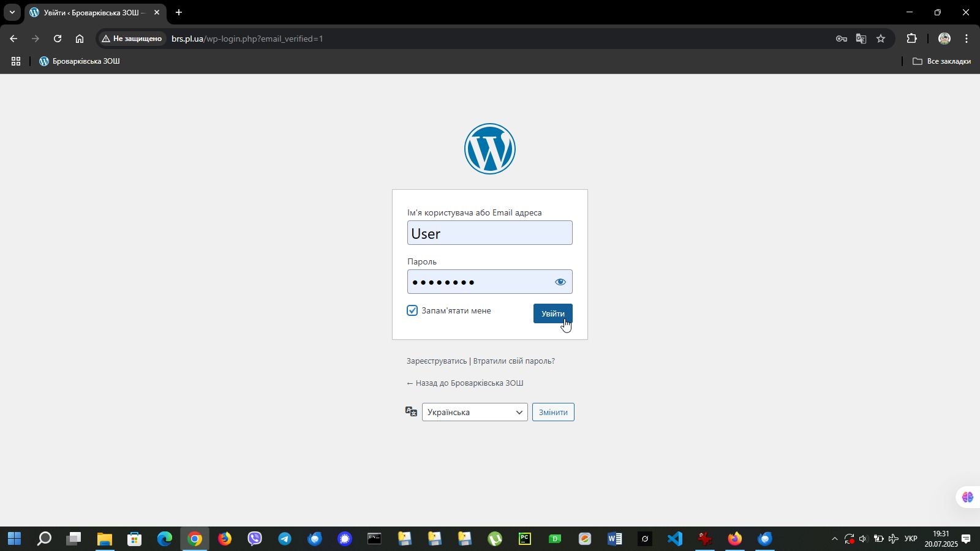Expand the Українська language dropdown
980x551 pixels.
475,412
